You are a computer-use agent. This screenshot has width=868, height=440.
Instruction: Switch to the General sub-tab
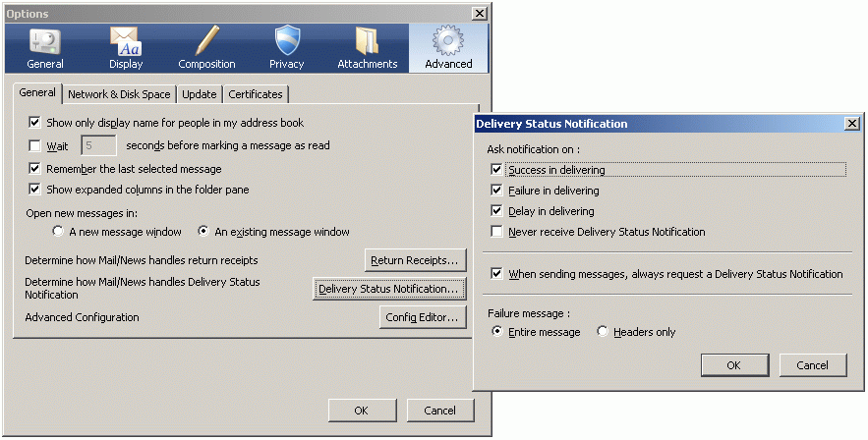point(37,93)
